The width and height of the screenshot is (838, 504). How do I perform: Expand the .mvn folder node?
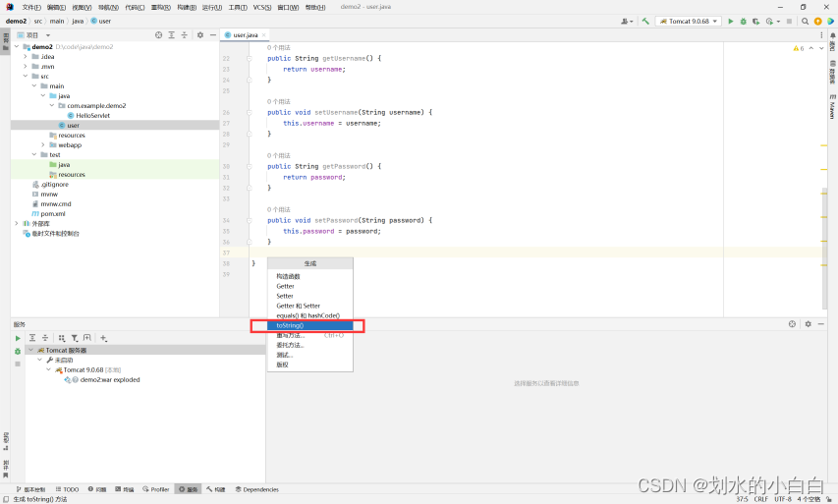pos(26,66)
